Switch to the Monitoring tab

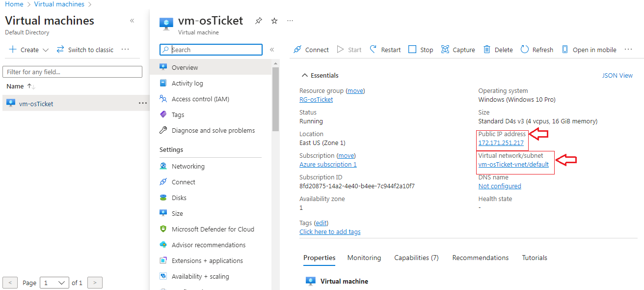click(364, 257)
